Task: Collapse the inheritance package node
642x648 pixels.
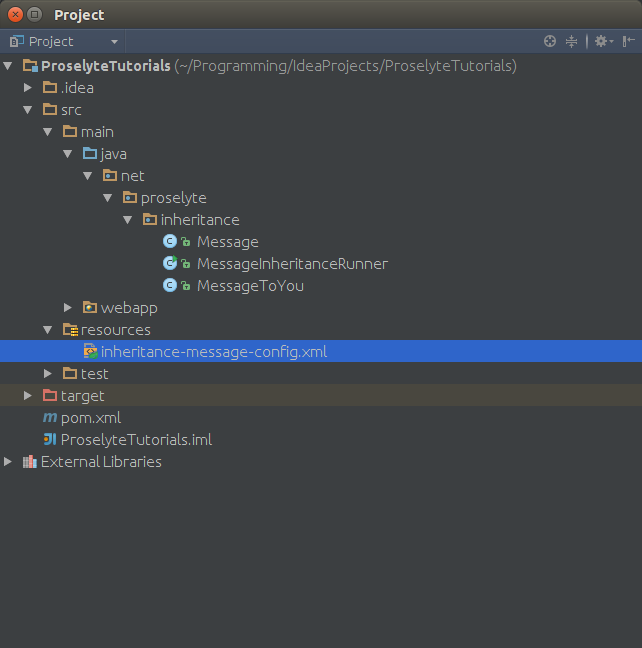Action: point(128,220)
